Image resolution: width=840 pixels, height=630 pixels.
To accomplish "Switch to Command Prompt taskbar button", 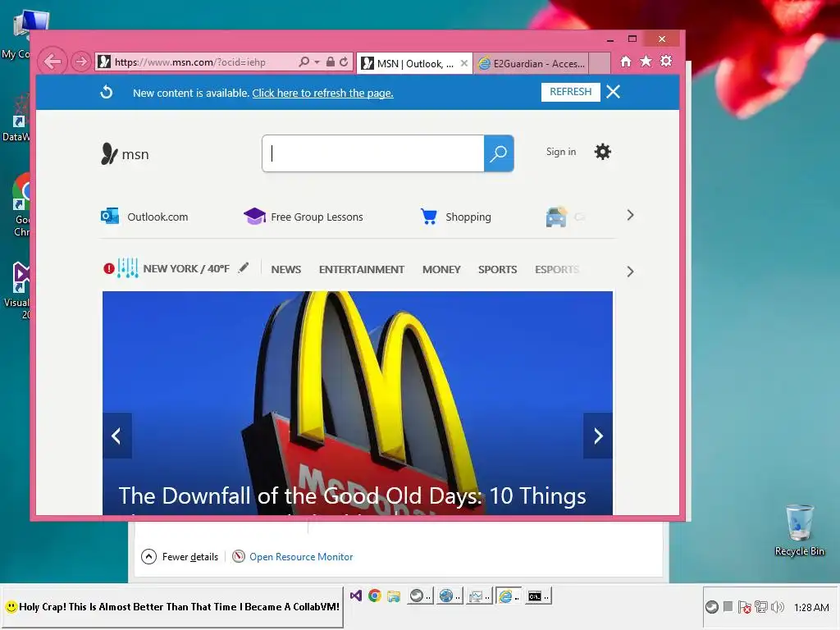I will point(537,596).
